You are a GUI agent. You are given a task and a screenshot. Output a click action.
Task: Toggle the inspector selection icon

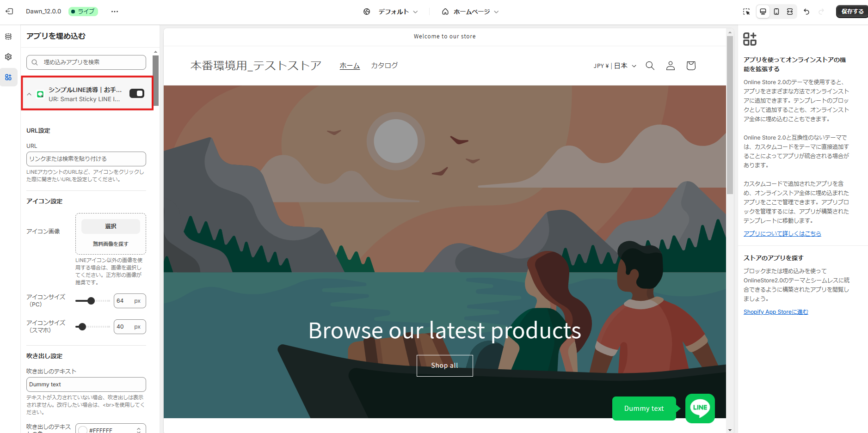click(x=746, y=12)
